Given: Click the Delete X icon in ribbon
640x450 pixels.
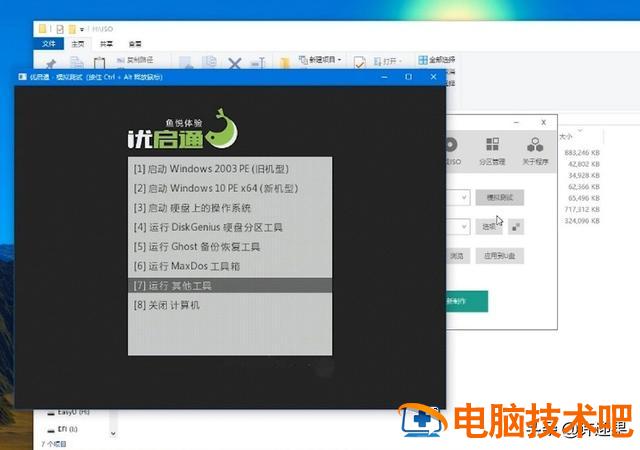Looking at the screenshot, I should pyautogui.click(x=234, y=63).
